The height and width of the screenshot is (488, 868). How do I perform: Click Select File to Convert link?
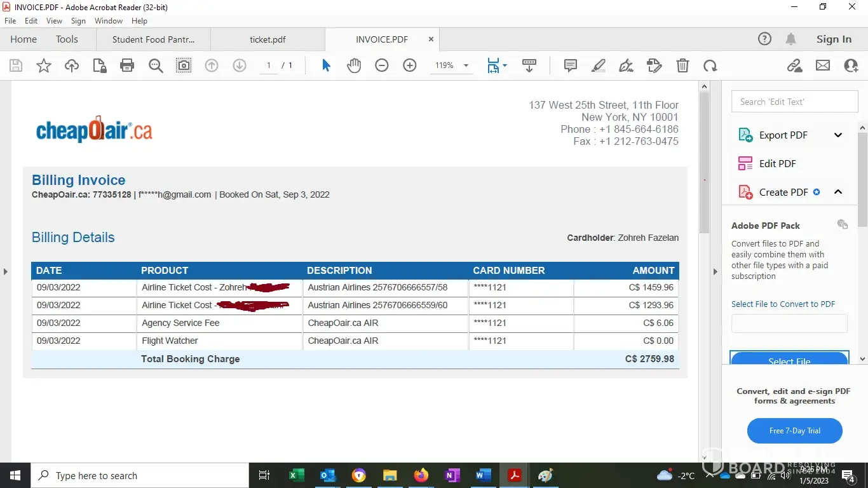pyautogui.click(x=783, y=304)
